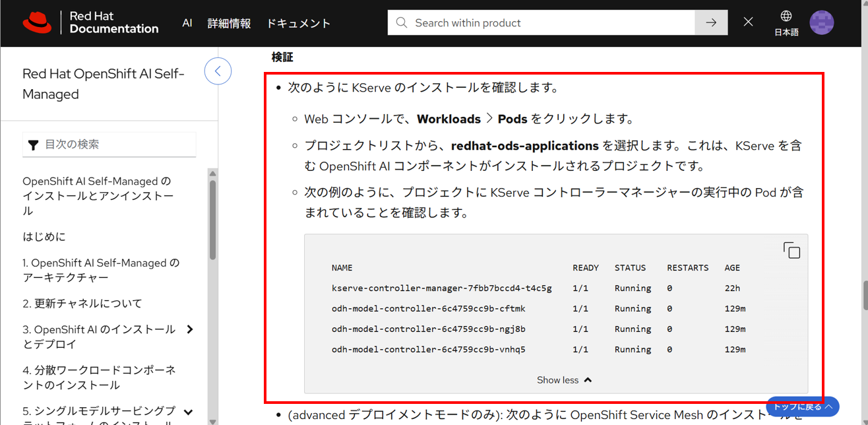This screenshot has height=425, width=868.
Task: Open 4. 分散ワークロードコンポーネントのインストール
Action: [99, 377]
